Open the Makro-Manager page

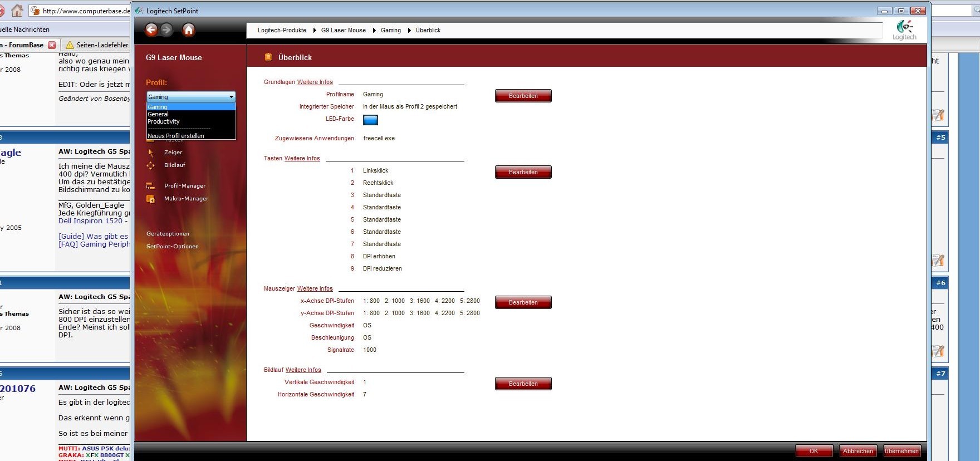pyautogui.click(x=187, y=199)
